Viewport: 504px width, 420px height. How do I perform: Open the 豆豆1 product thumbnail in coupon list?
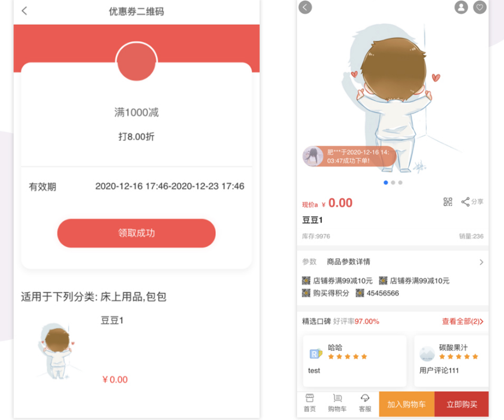pyautogui.click(x=57, y=350)
